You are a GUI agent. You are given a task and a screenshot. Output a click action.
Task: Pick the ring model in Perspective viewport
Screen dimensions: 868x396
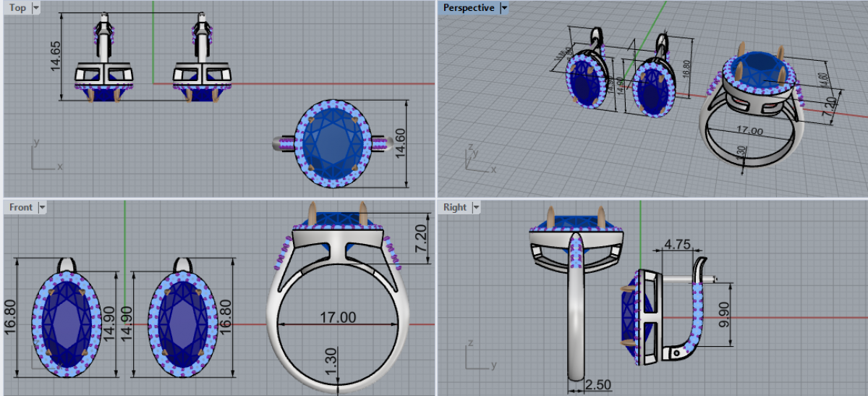[x=752, y=109]
